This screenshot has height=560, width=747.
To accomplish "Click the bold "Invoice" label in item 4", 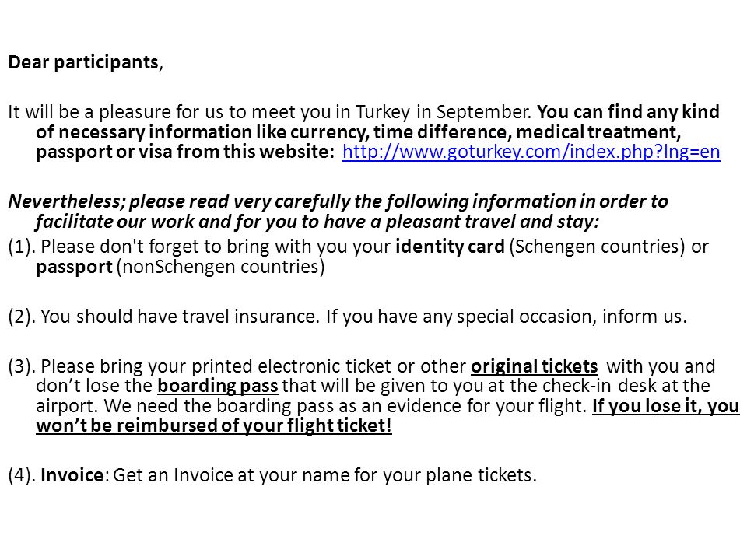I will pos(72,475).
